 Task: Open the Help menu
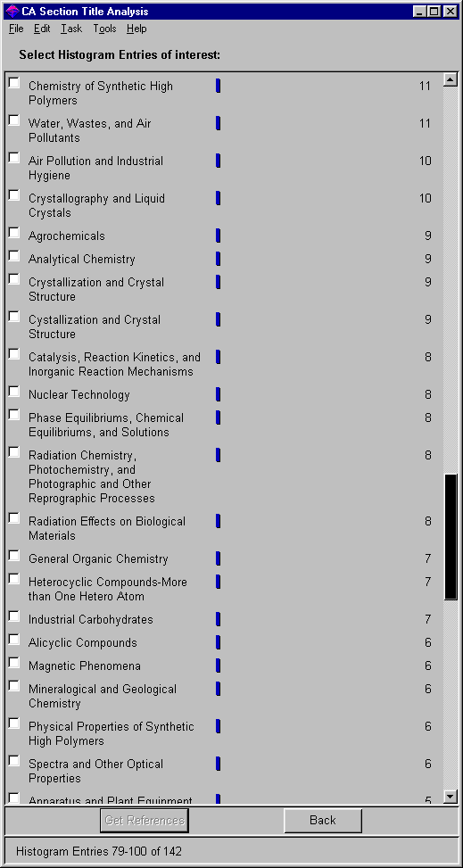136,29
